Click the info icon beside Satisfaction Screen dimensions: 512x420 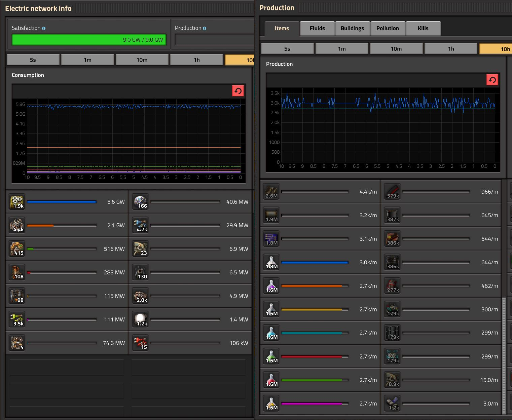(44, 28)
